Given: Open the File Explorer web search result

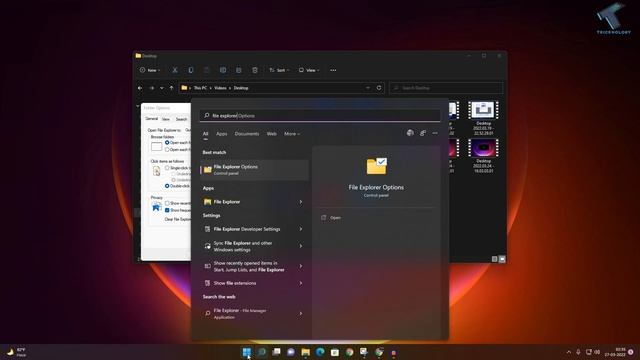Looking at the screenshot, I should tap(250, 313).
